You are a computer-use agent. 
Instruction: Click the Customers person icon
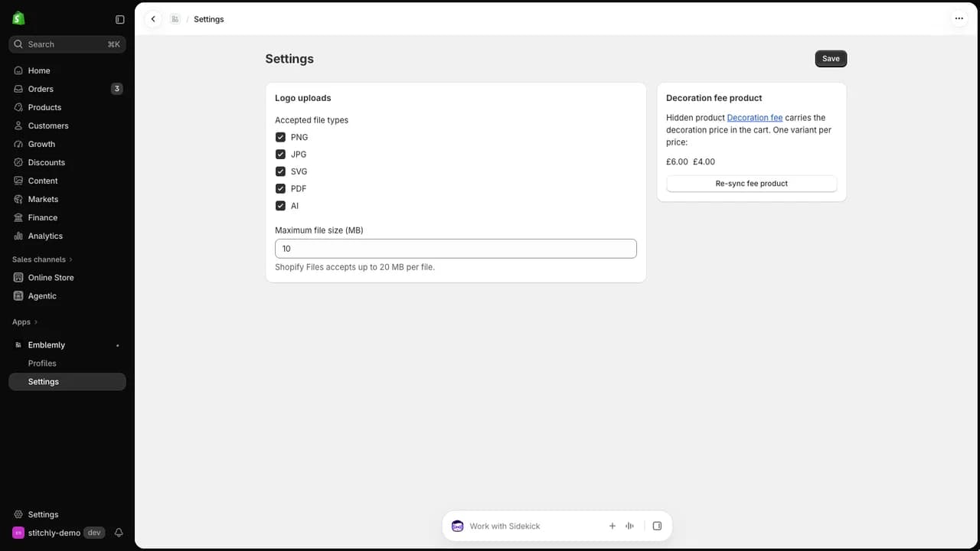click(18, 126)
